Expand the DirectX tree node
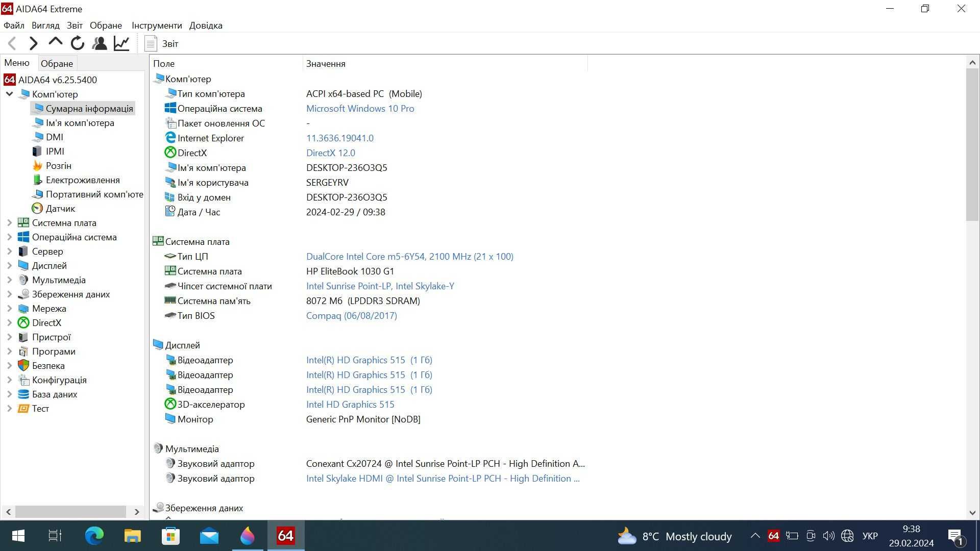The image size is (980, 551). tap(9, 322)
